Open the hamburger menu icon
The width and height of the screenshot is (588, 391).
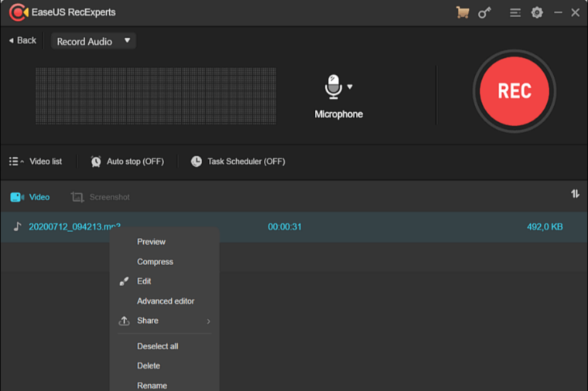[514, 13]
